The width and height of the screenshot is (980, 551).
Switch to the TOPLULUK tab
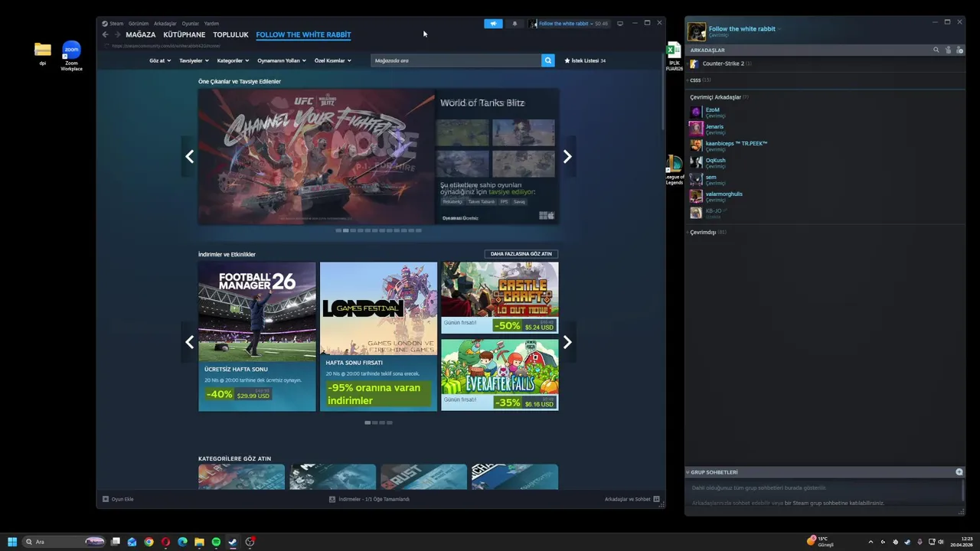[230, 34]
